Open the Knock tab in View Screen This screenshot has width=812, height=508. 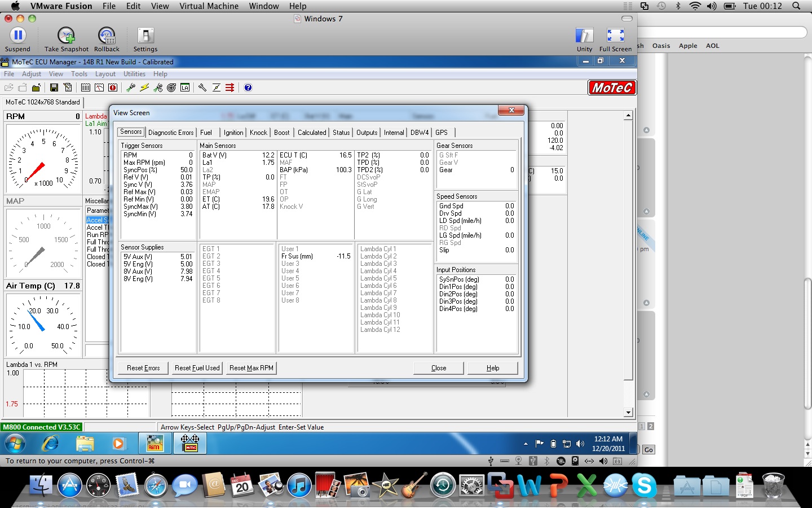coord(258,132)
